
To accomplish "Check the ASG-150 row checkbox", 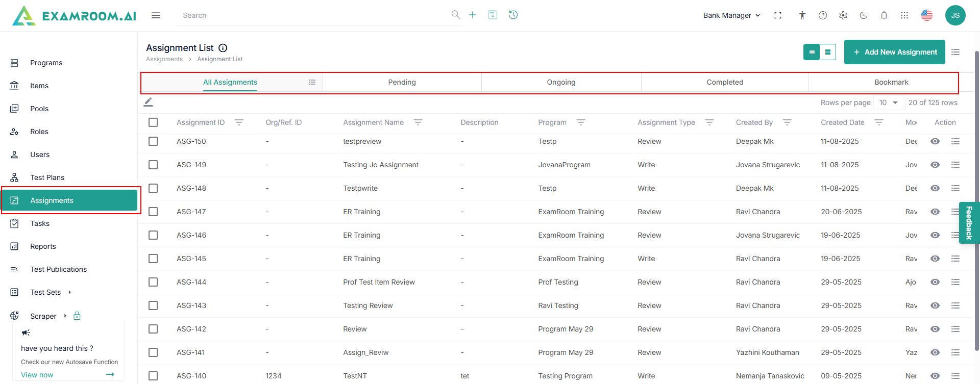I will [153, 141].
